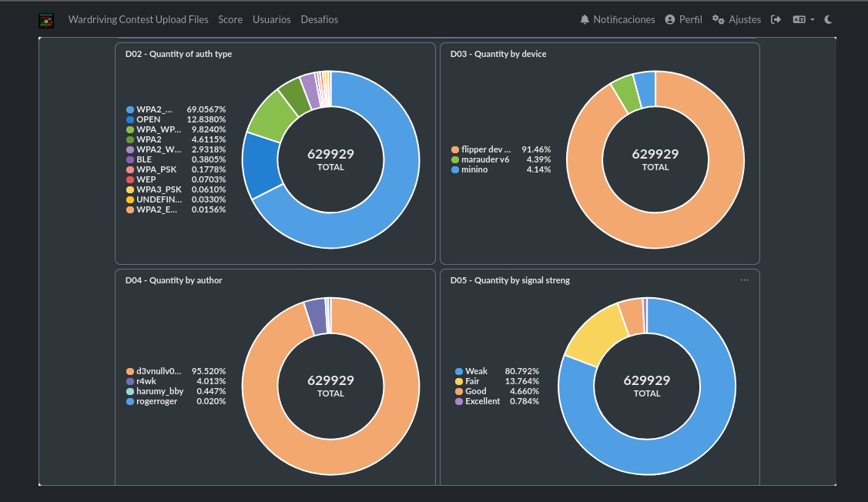The width and height of the screenshot is (868, 502).
Task: Toggle dark mode with the moon icon
Action: pos(829,20)
